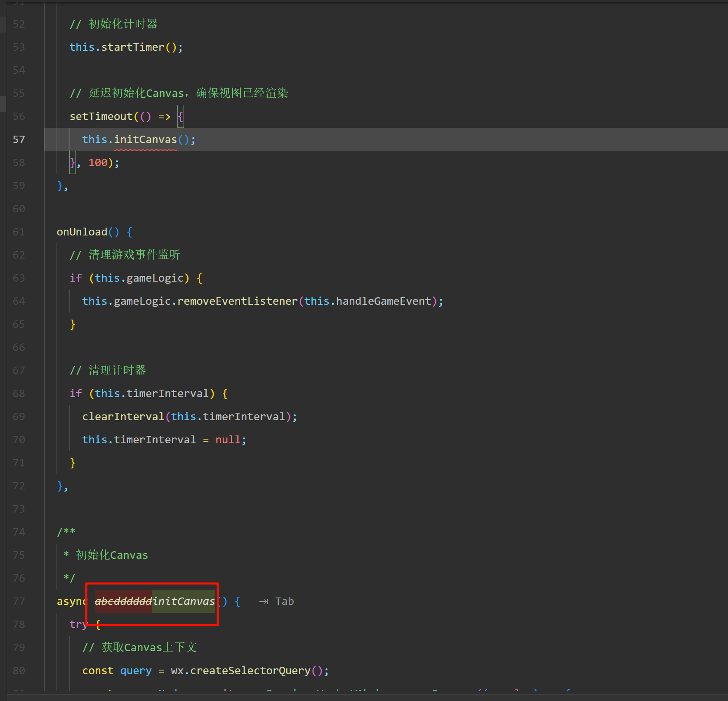
Task: Click the null value on line 70
Action: tap(228, 440)
